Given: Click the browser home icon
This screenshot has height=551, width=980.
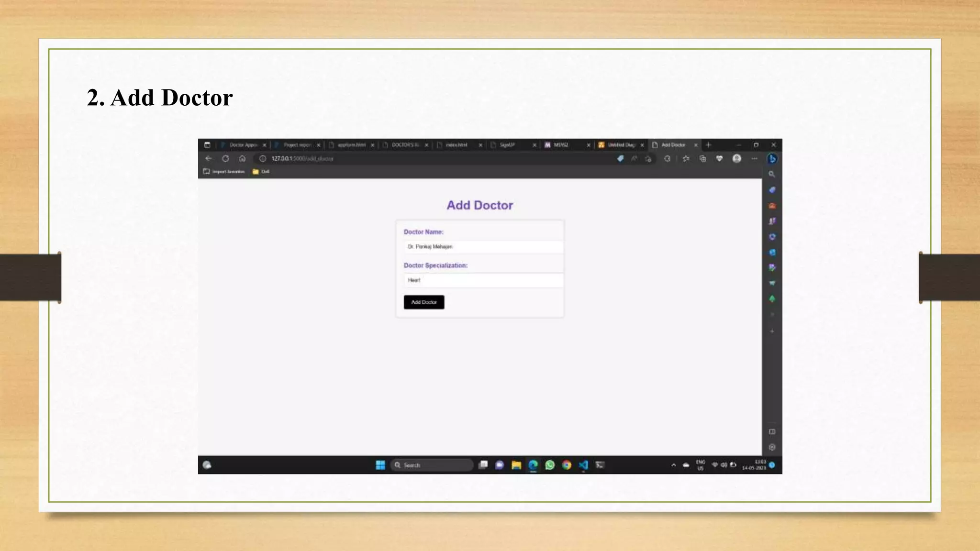Looking at the screenshot, I should [x=242, y=159].
